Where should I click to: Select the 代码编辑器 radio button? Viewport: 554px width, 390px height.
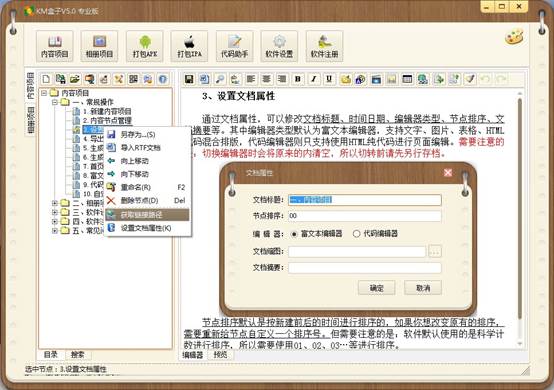coord(356,234)
